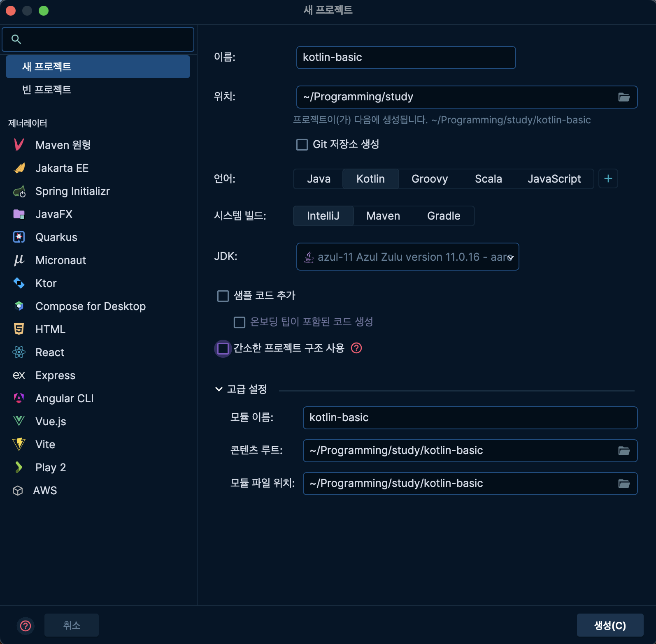656x644 pixels.
Task: Click the 이름 field with kotlin-basic
Action: tap(406, 58)
